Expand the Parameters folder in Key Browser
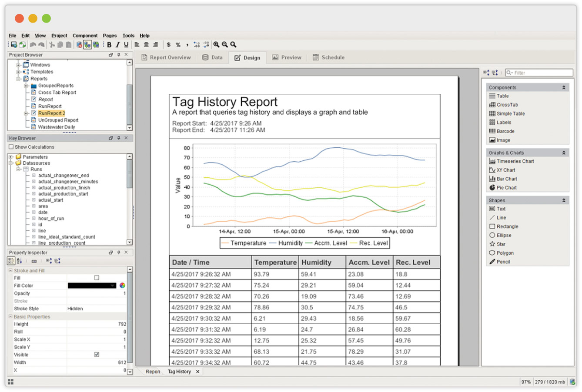Viewport: 582px width, 392px height. coord(11,157)
